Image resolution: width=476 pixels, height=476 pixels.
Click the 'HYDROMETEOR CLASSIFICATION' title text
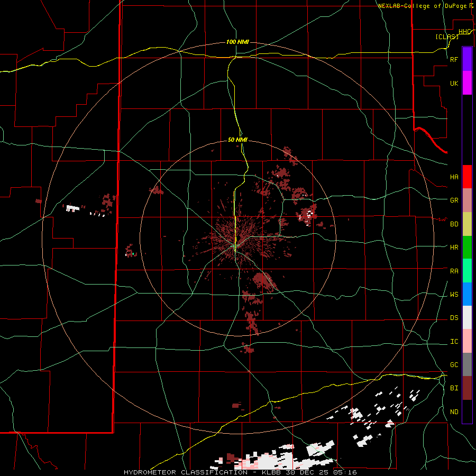point(186,472)
